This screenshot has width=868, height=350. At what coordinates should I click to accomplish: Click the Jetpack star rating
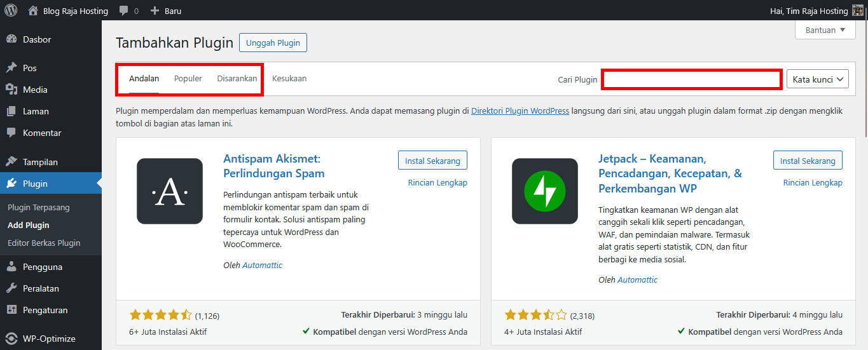[535, 315]
